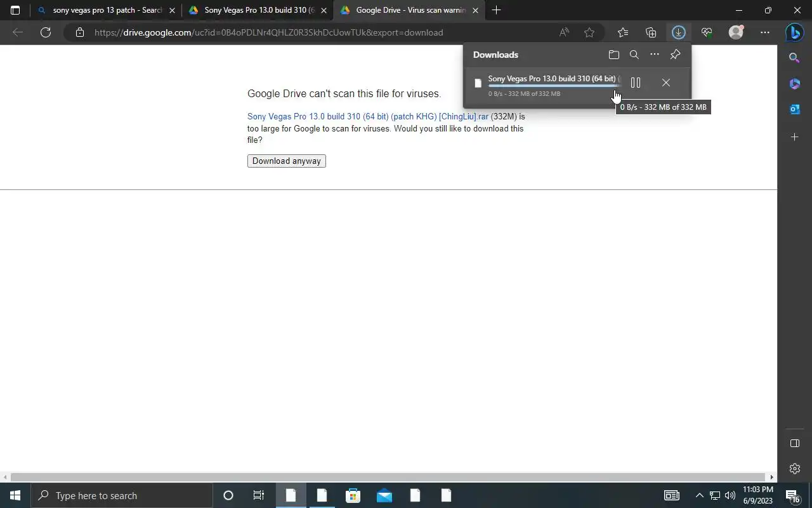Image resolution: width=812 pixels, height=508 pixels.
Task: Click the Type here to search box
Action: click(122, 495)
